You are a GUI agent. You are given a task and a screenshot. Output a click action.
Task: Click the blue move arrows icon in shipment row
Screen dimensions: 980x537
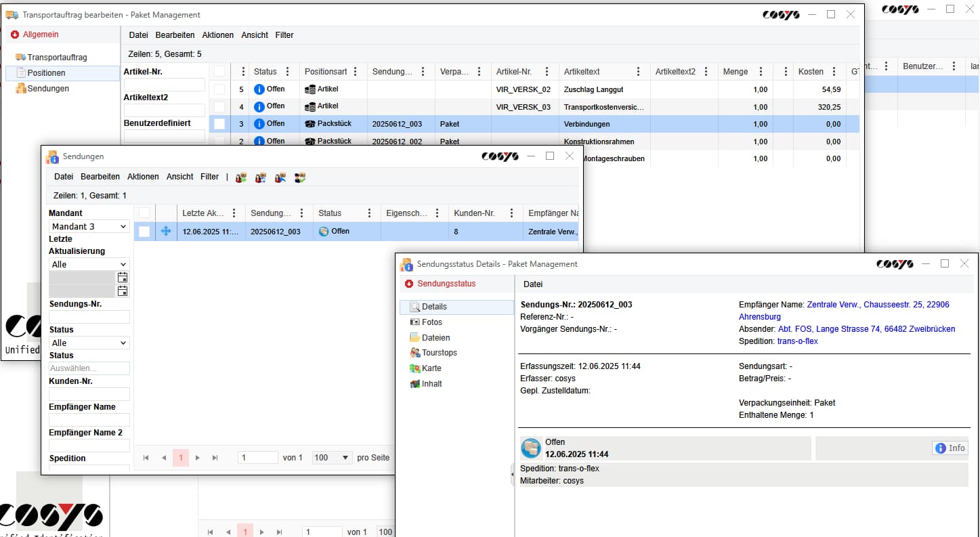[166, 231]
